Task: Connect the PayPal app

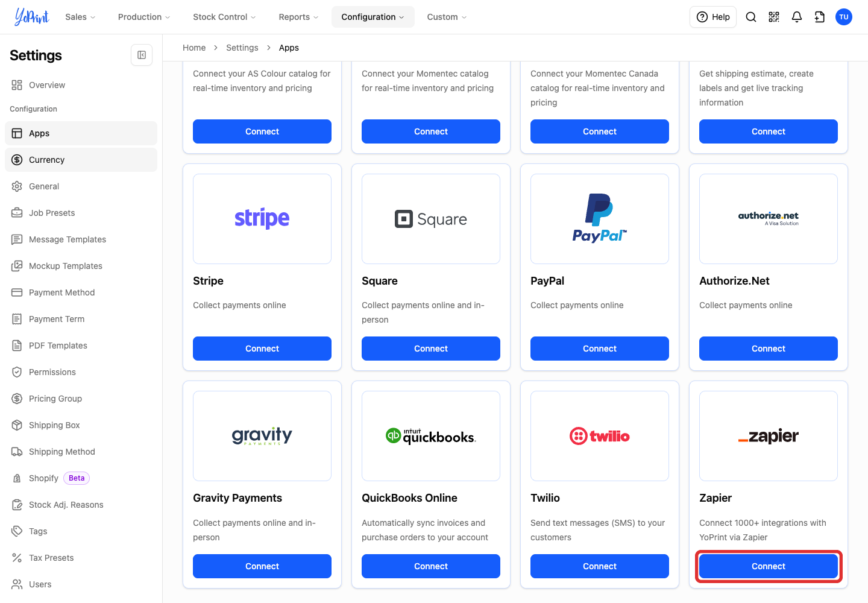Action: pyautogui.click(x=600, y=349)
